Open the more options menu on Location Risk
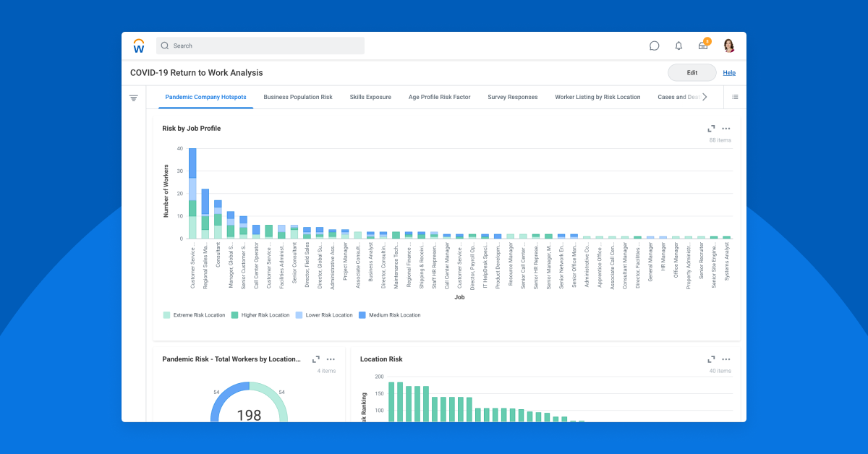Viewport: 868px width, 454px height. click(x=726, y=359)
